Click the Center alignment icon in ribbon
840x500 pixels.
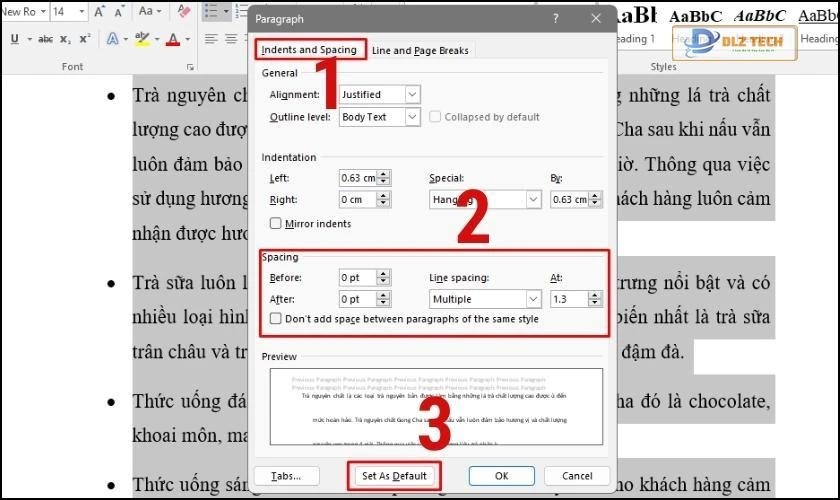coord(231,39)
